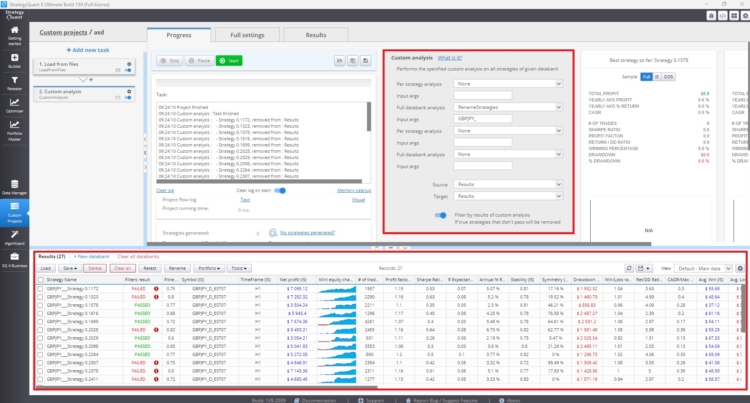
Task: Open the Target databank dropdown
Action: click(508, 196)
